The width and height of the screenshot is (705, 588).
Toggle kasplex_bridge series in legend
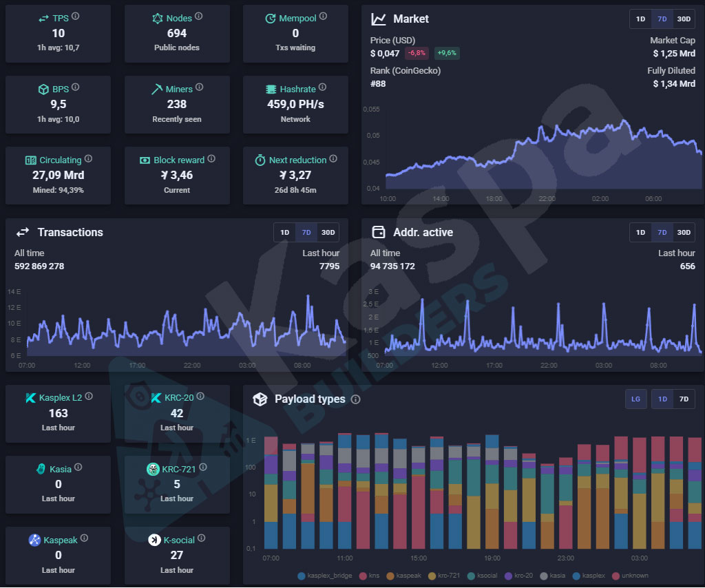(x=325, y=576)
